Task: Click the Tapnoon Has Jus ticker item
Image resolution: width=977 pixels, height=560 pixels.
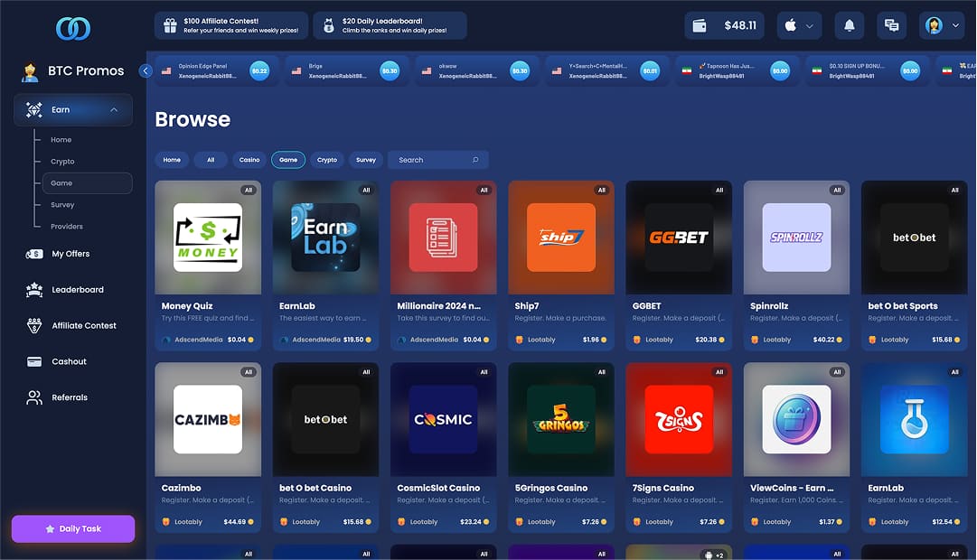Action: [x=736, y=71]
